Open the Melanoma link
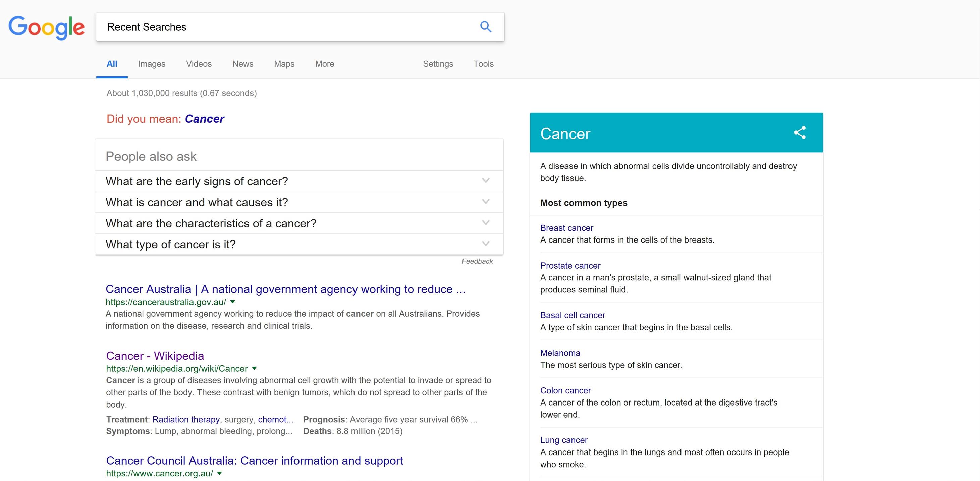980x481 pixels. [560, 353]
